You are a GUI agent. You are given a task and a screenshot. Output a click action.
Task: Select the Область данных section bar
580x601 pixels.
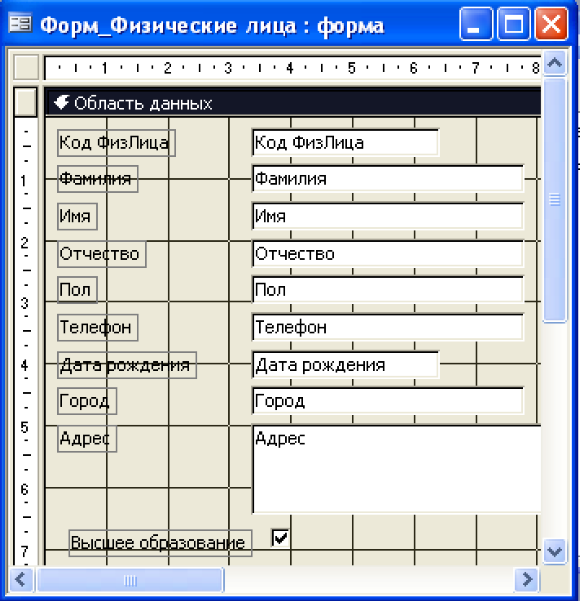[293, 103]
